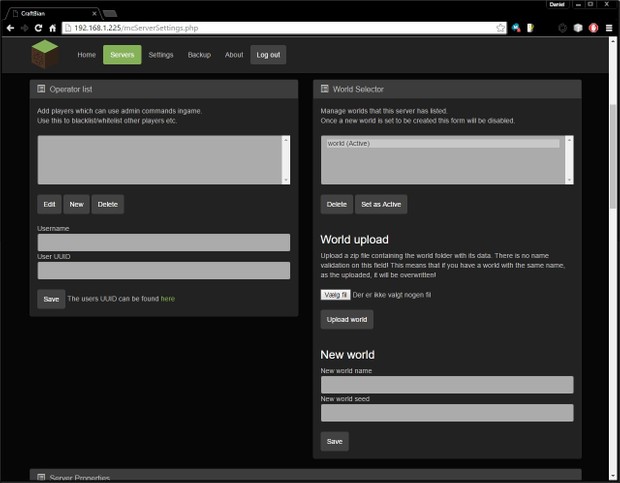Click the page scrollbar down arrow
Viewport: 620px width, 483px height.
click(612, 476)
